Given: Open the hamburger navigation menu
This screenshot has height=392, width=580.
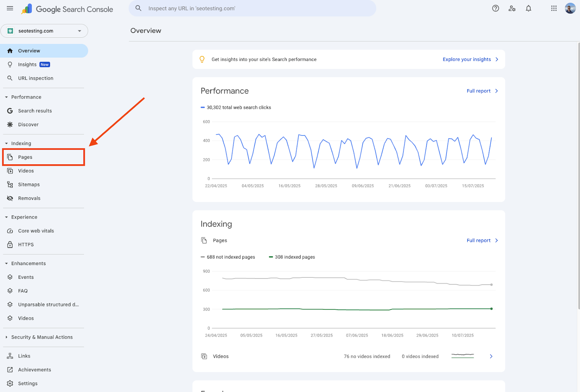Looking at the screenshot, I should coord(10,8).
